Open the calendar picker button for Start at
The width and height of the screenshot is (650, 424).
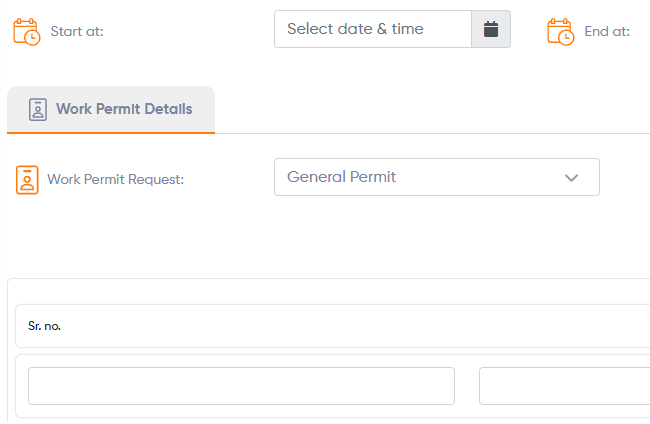[x=491, y=29]
